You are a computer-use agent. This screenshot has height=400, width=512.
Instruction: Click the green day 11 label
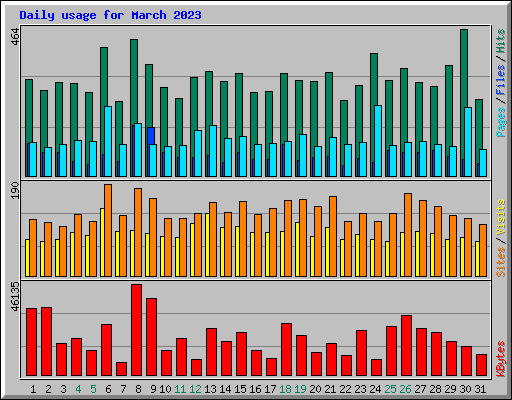180,389
